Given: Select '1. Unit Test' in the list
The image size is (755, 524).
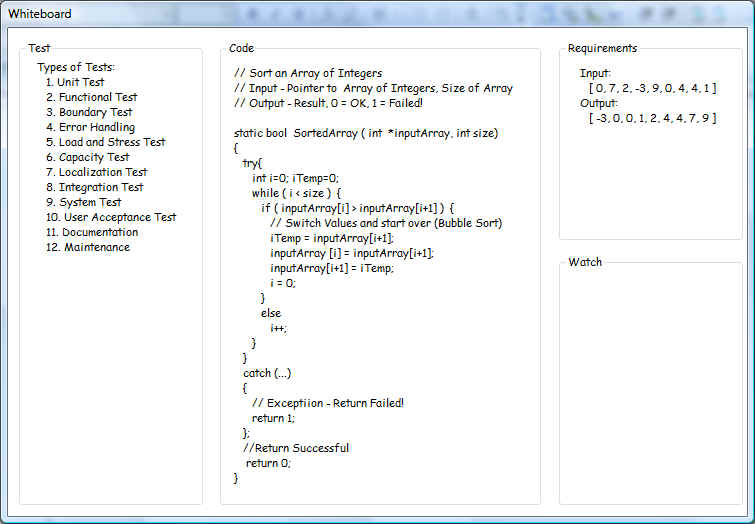Looking at the screenshot, I should pos(75,82).
